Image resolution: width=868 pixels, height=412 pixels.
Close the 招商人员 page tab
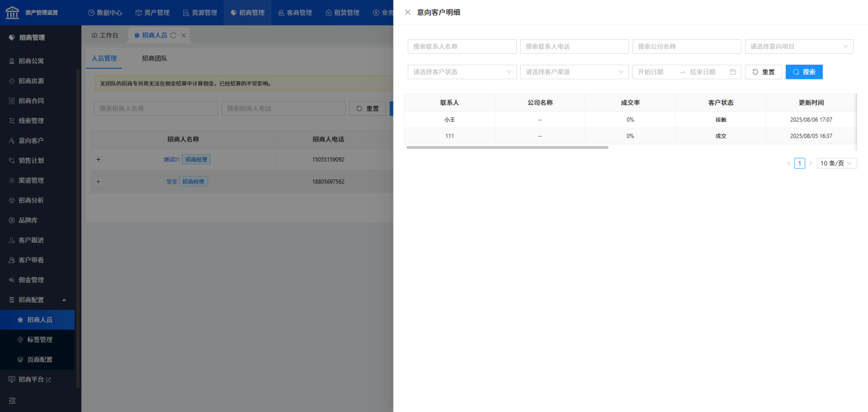183,35
